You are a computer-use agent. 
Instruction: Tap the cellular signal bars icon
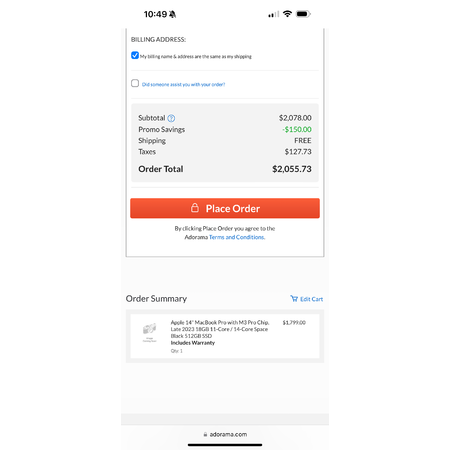point(274,14)
